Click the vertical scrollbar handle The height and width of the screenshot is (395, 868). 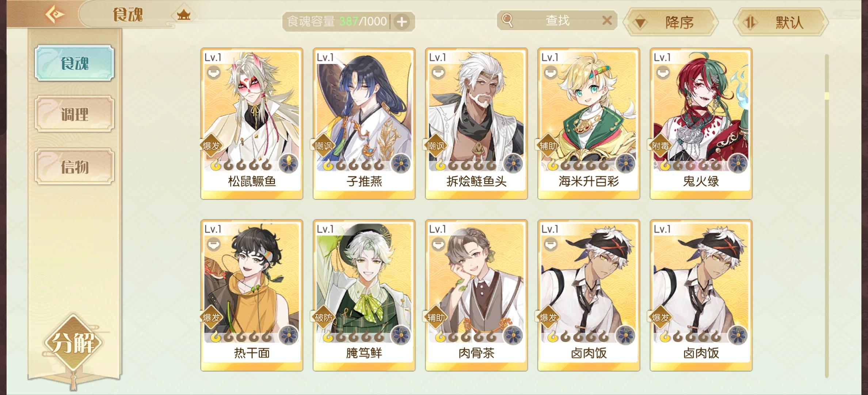click(x=827, y=96)
